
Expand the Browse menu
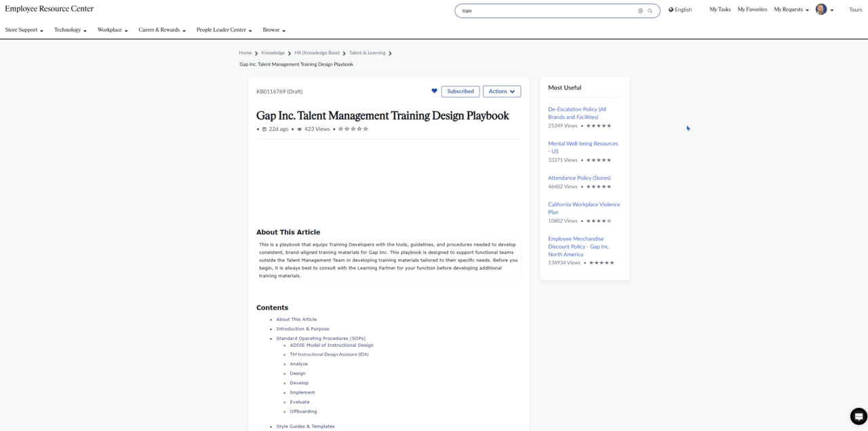click(x=274, y=30)
